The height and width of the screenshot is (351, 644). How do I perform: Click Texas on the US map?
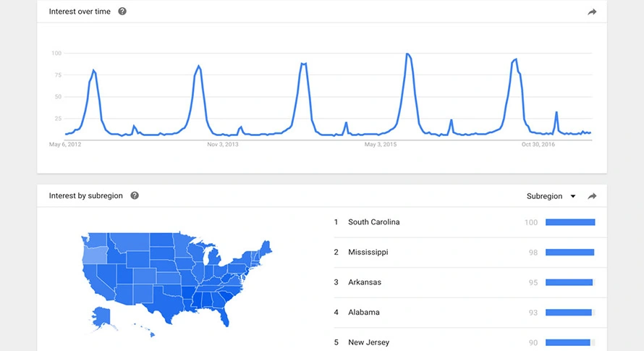(x=153, y=298)
